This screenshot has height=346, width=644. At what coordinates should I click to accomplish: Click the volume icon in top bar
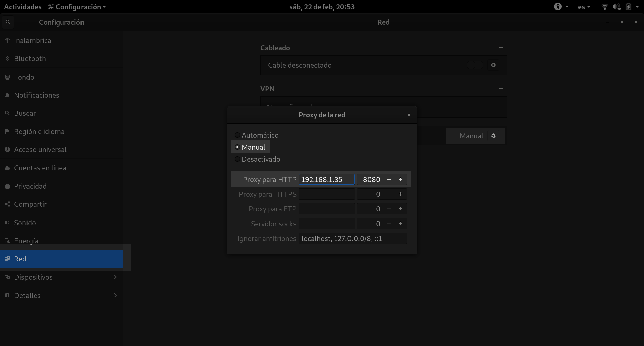pos(616,7)
